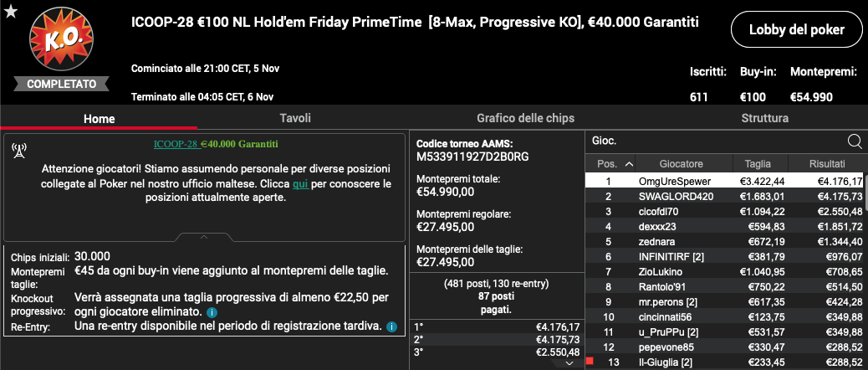Select the OmgUreSpewer first-place row

727,181
